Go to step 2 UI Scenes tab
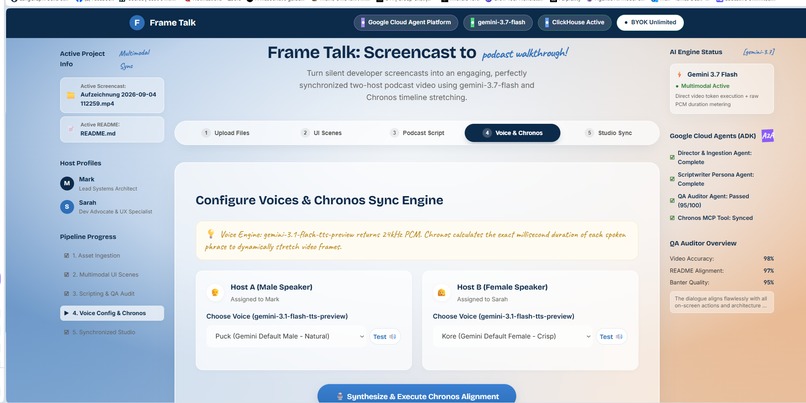This screenshot has width=806, height=403. pyautogui.click(x=321, y=133)
